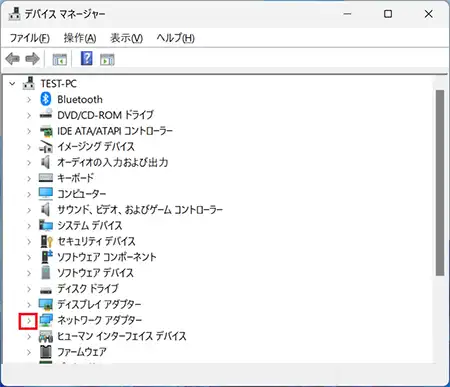Image resolution: width=450 pixels, height=387 pixels.
Task: Click the ディスプレイ アダプター icon
Action: point(46,304)
